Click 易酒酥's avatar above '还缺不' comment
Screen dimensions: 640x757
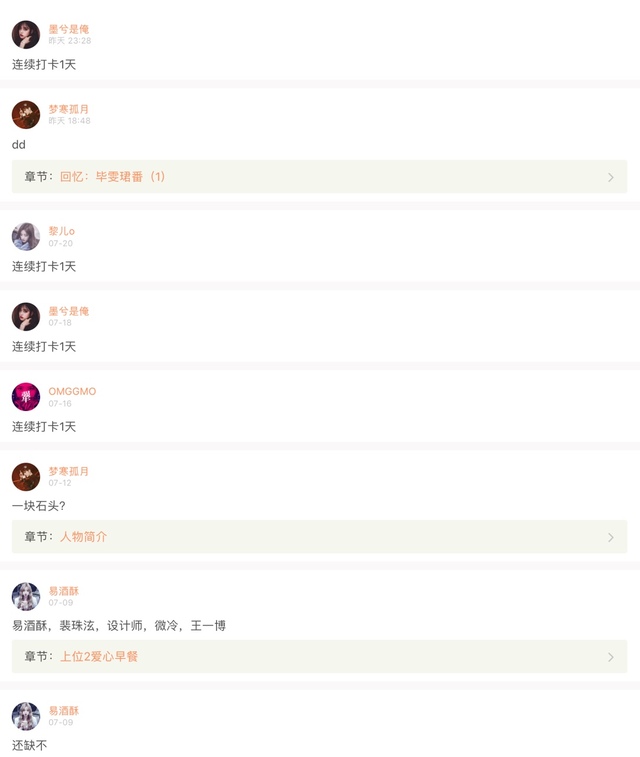[26, 716]
